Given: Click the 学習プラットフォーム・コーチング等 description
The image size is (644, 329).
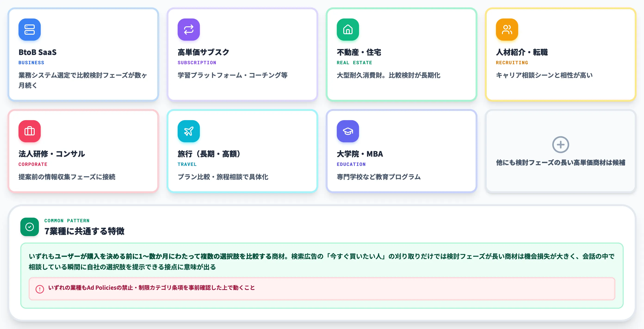Looking at the screenshot, I should [x=232, y=75].
